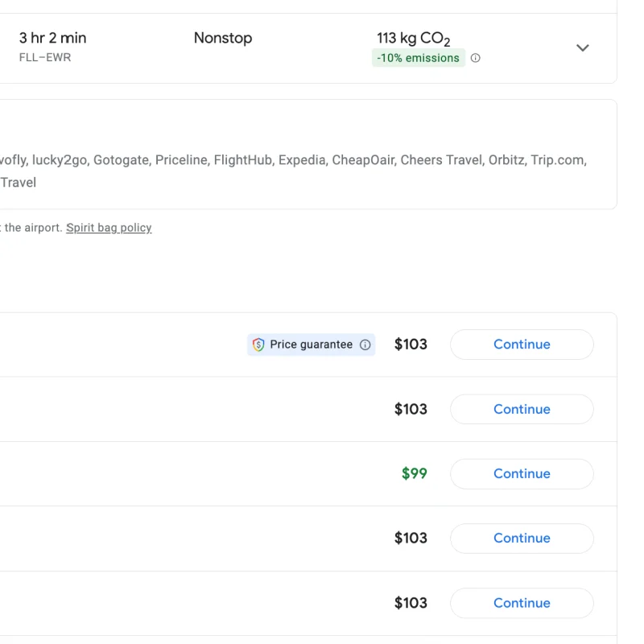
Task: Click Priceline in the booking partners list
Action: coord(181,160)
